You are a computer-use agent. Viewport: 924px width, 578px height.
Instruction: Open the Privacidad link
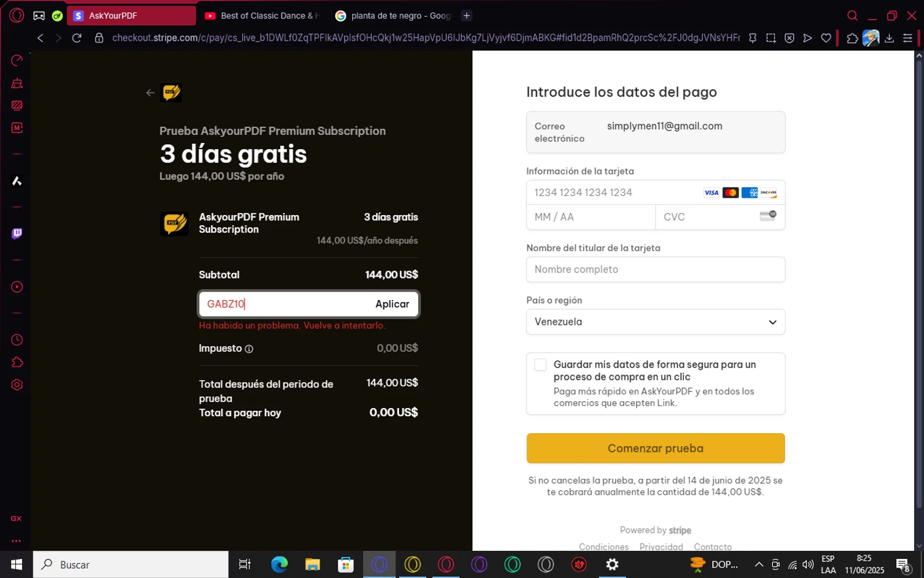[661, 547]
